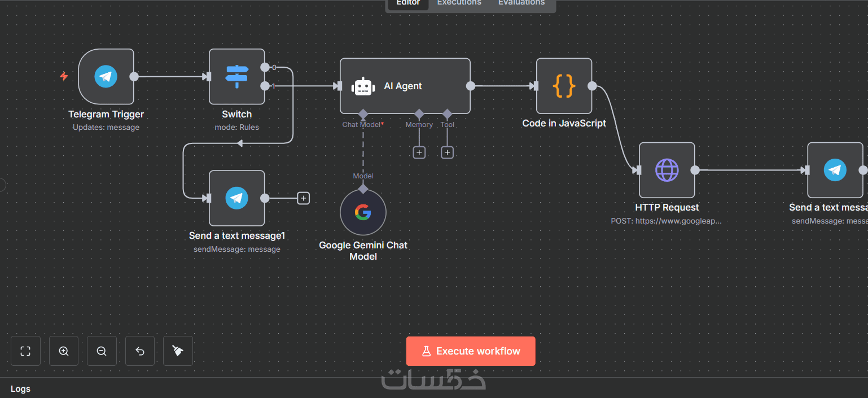Select the Telegram Trigger node icon
868x398 pixels.
(106, 77)
